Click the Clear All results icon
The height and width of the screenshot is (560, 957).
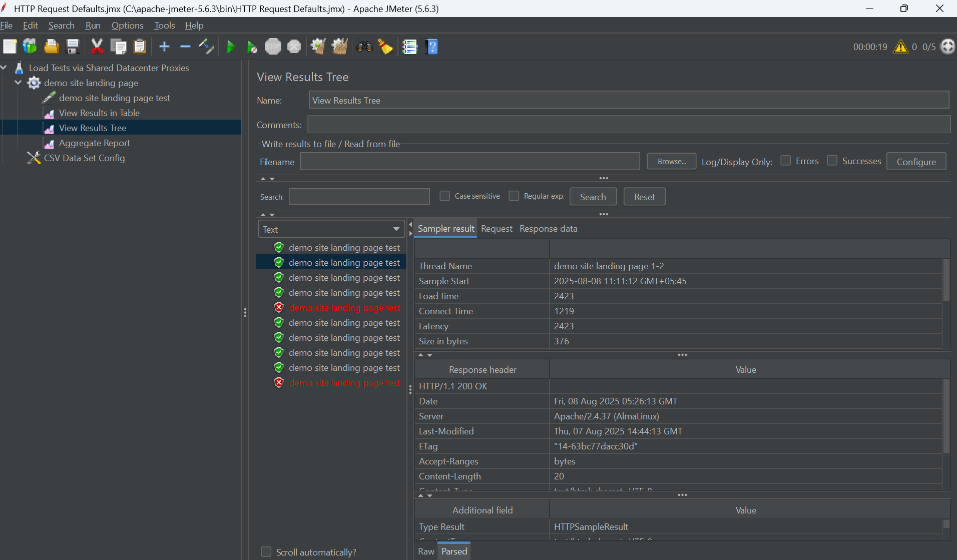tap(340, 47)
